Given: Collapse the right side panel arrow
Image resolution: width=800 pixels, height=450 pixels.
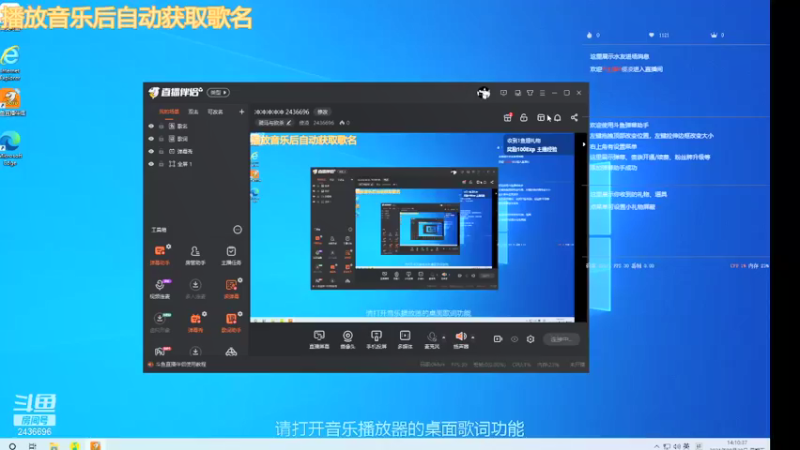Looking at the screenshot, I should 584,144.
